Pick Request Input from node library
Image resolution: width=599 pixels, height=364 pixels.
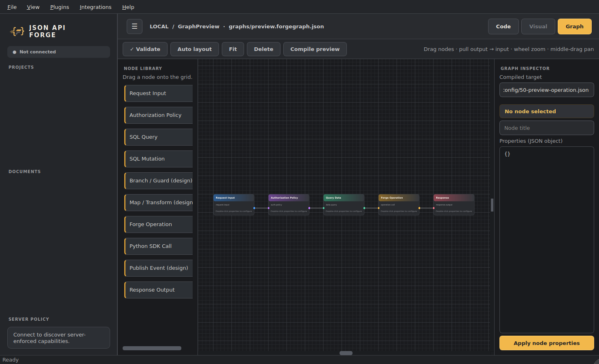(x=158, y=93)
